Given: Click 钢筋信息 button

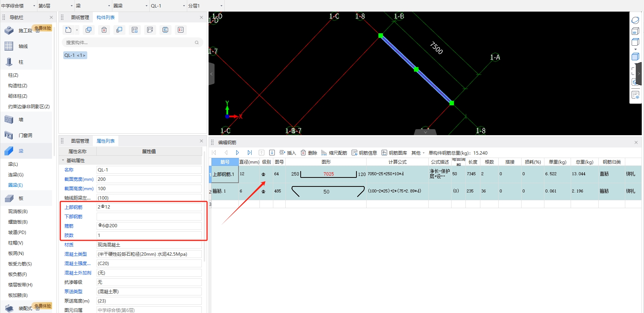Looking at the screenshot, I should click(364, 153).
